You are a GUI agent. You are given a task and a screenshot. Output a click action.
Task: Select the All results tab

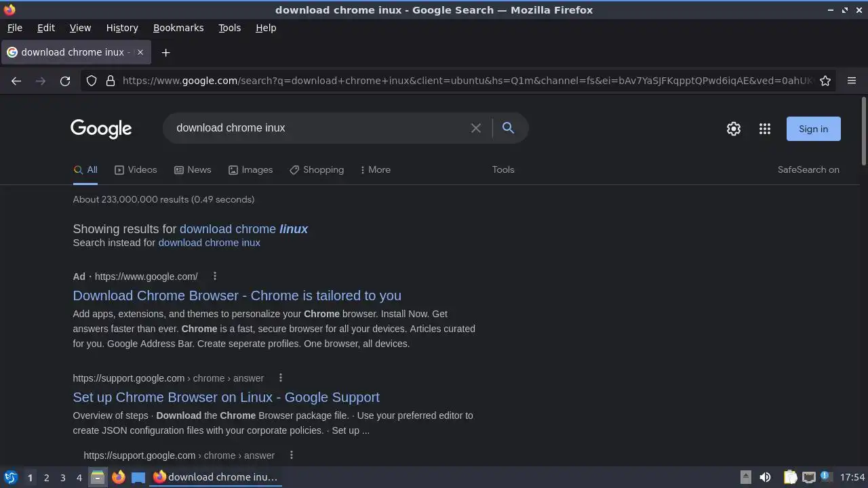pos(85,169)
